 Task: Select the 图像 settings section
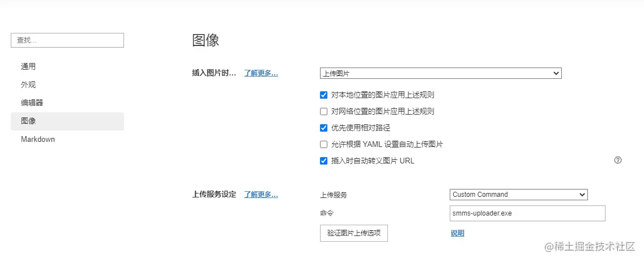coord(67,121)
